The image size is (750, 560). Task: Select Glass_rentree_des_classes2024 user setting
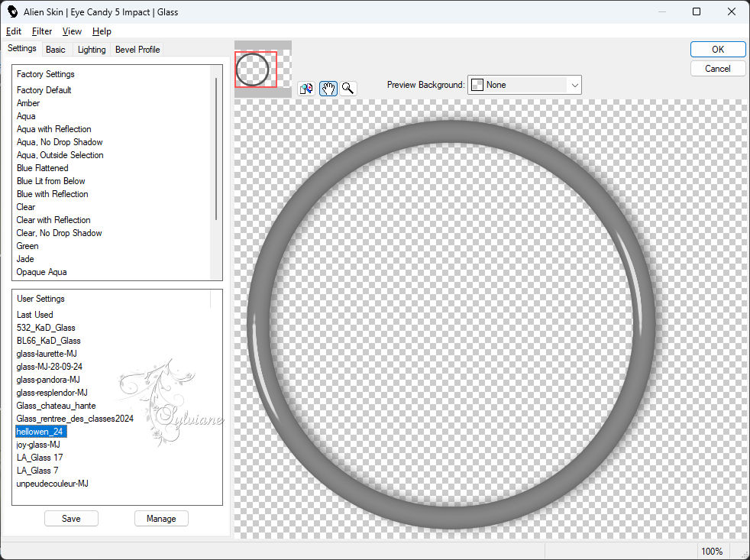(75, 419)
